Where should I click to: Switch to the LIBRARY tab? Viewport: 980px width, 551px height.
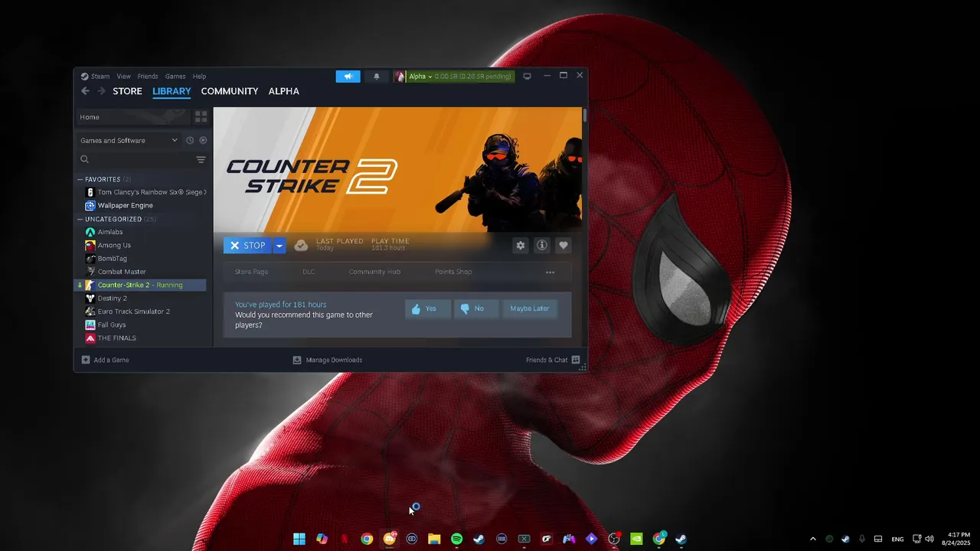click(x=171, y=91)
